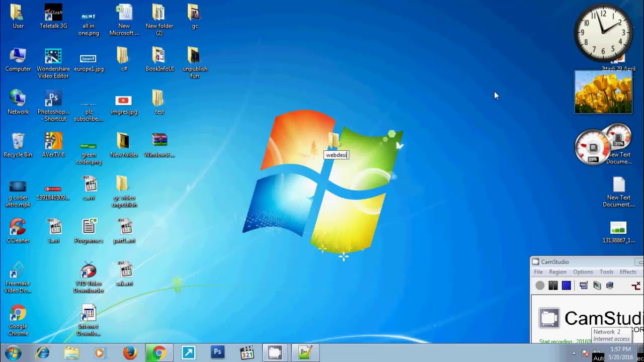Open Windows Explorer from taskbar
Viewport: 644px width, 362px height.
click(71, 353)
